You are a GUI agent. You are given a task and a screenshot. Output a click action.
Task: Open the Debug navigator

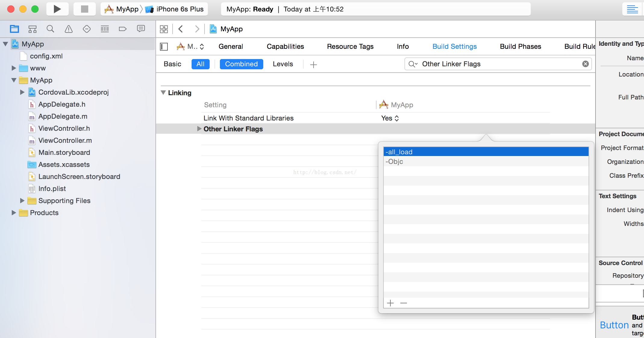pyautogui.click(x=105, y=29)
